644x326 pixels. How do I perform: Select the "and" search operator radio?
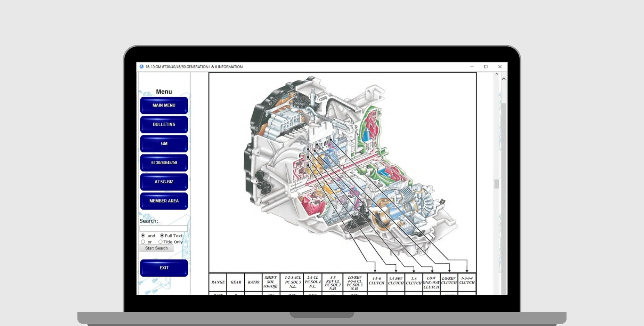click(143, 236)
